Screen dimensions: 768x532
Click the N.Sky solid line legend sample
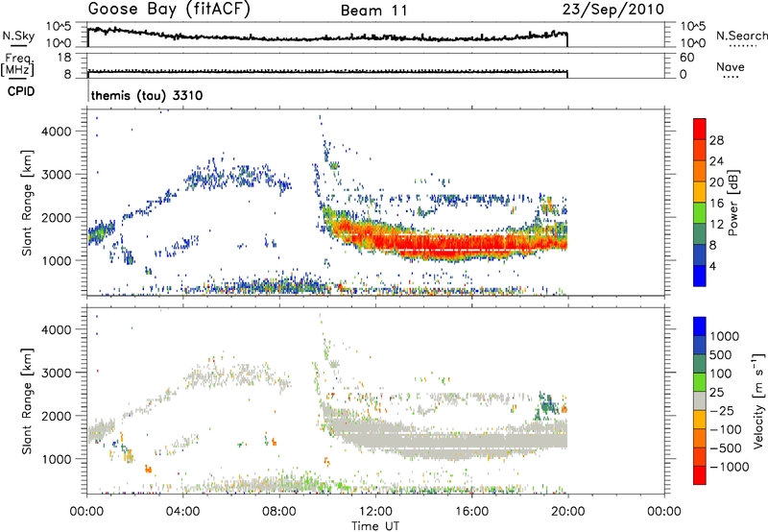(x=18, y=45)
